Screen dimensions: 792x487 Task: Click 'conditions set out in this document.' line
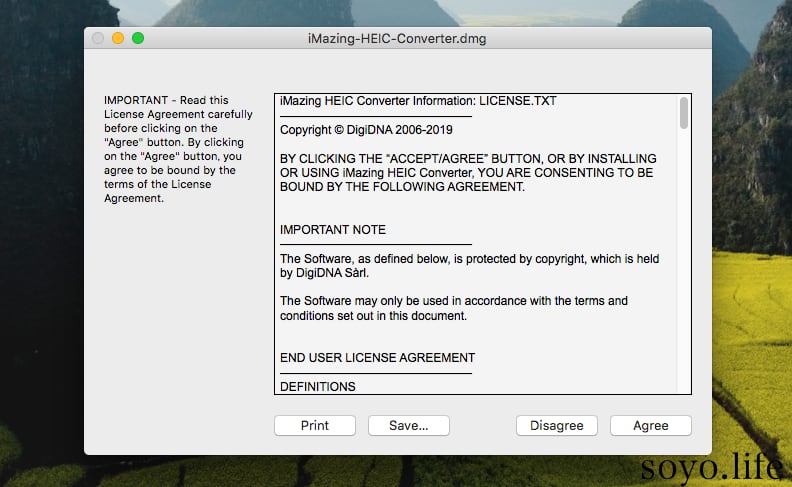(373, 316)
